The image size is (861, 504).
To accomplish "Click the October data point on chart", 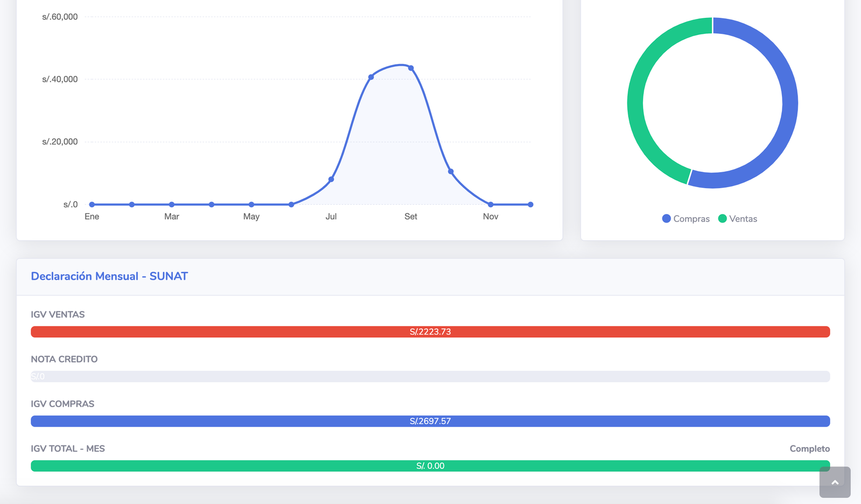I will [x=451, y=172].
